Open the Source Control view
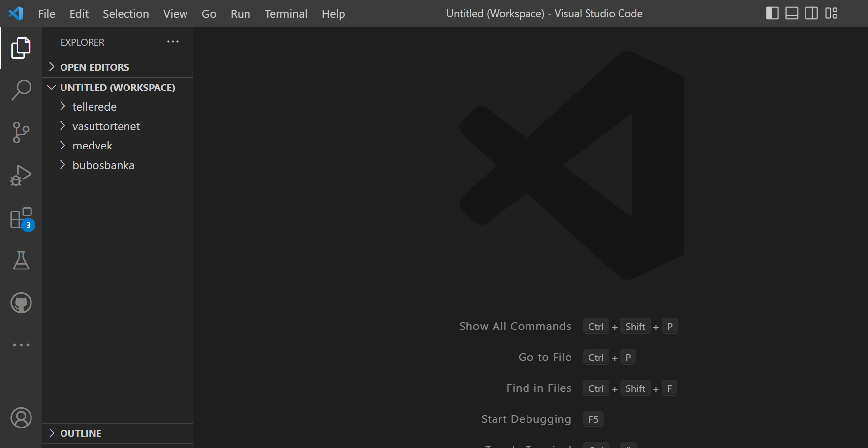 21,133
